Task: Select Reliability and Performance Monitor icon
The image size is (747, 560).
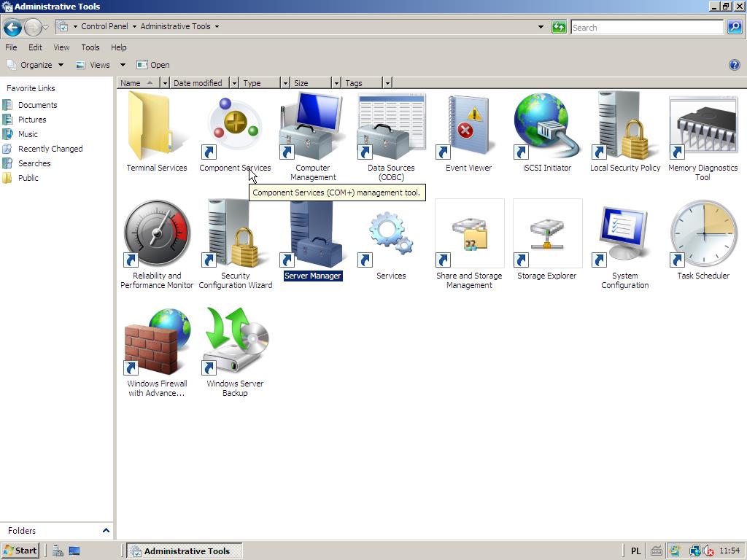Action: point(157,233)
